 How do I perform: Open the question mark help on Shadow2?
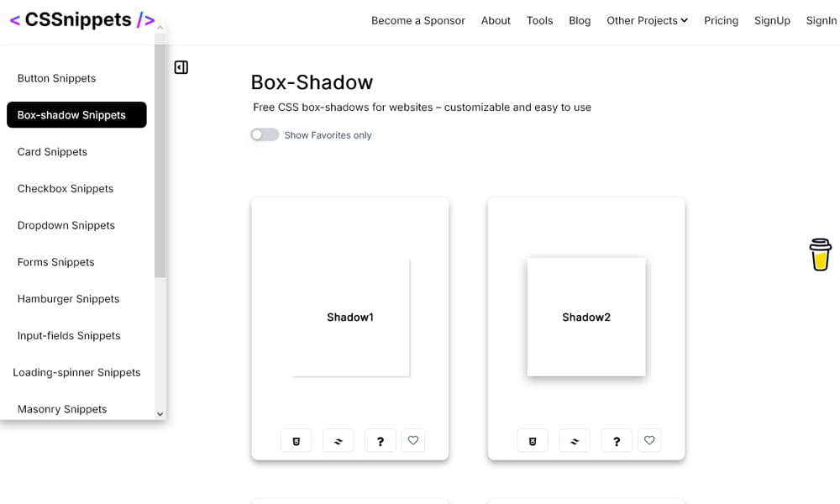(x=617, y=440)
